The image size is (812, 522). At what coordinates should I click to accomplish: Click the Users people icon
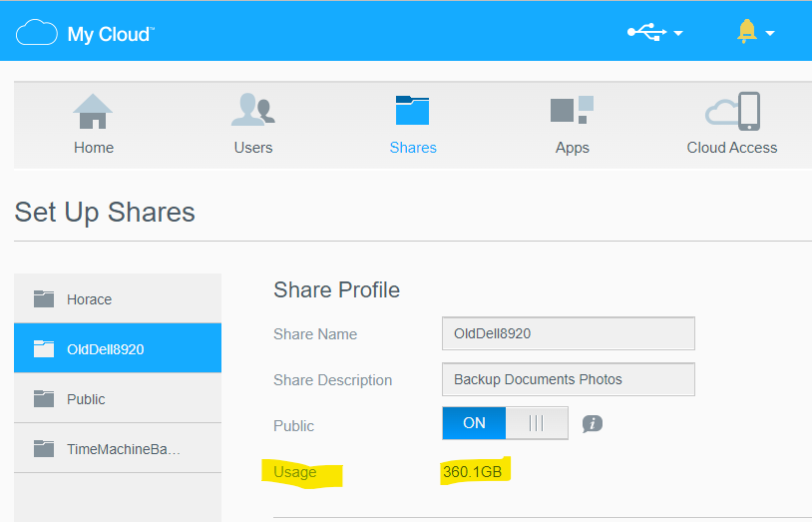coord(252,110)
